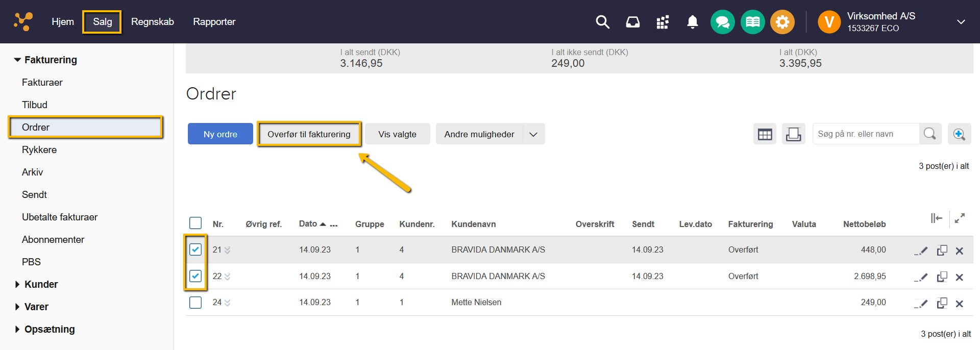Expand the Kunder section in sidebar

[41, 284]
